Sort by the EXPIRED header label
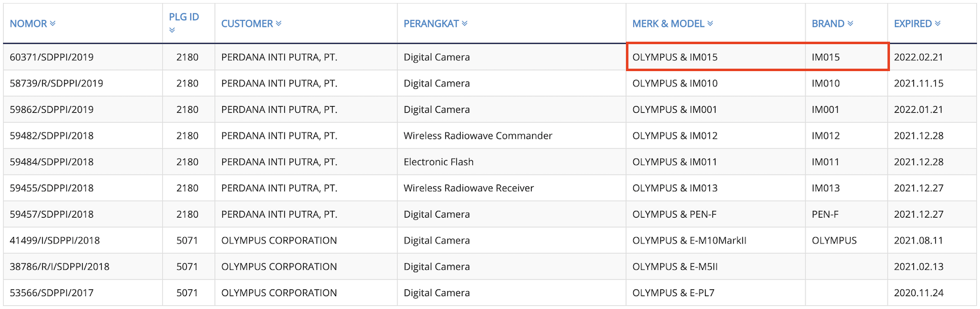This screenshot has height=309, width=980. click(x=913, y=23)
